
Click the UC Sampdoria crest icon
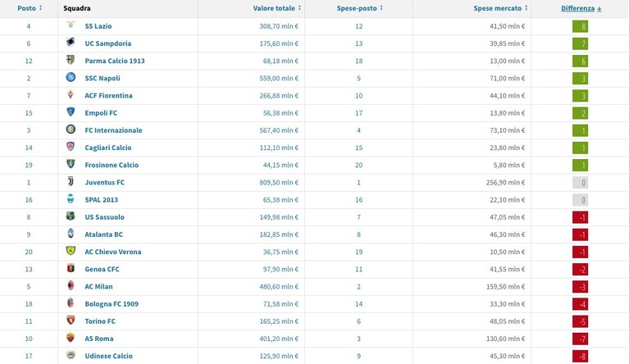click(71, 43)
